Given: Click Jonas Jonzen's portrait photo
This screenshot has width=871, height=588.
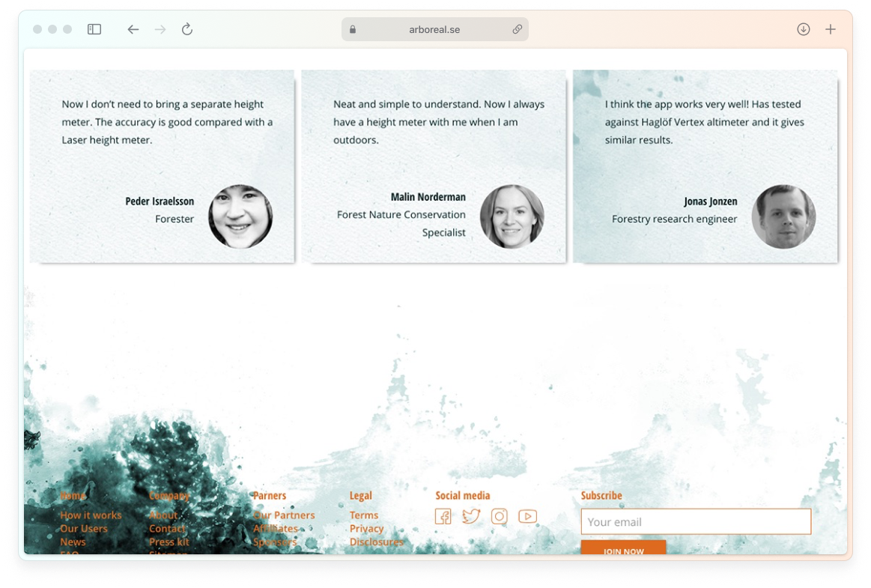Looking at the screenshot, I should coord(784,216).
